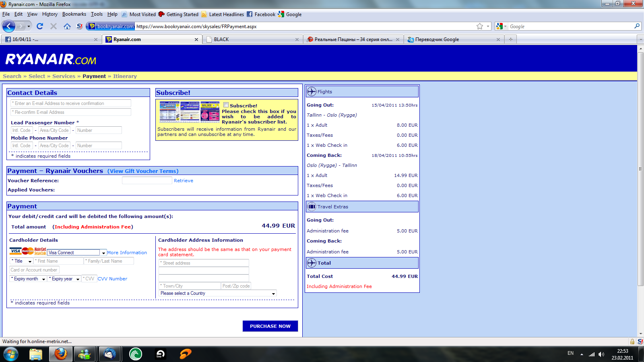Click the Voucher Reference input field
Viewport: 644px width, 362px height.
(147, 181)
